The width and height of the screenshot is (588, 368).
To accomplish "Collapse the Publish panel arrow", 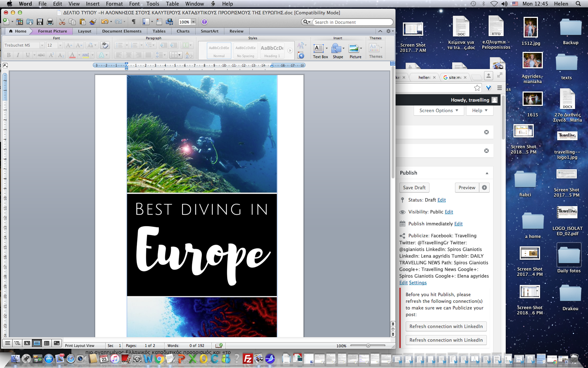I will tap(487, 173).
